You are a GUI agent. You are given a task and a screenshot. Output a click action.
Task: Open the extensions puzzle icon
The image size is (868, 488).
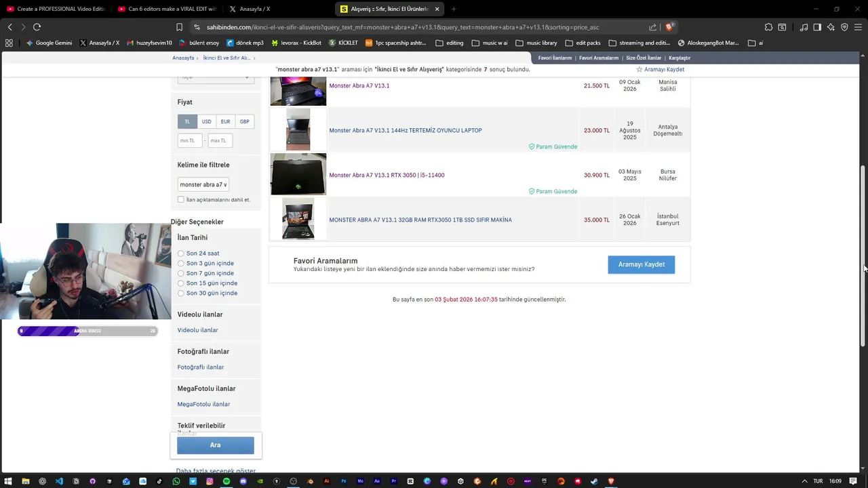pyautogui.click(x=768, y=27)
